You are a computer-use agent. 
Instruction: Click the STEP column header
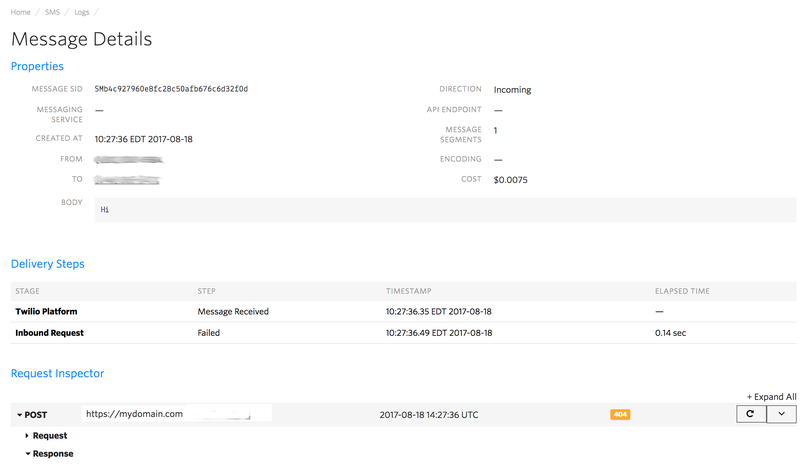(206, 291)
